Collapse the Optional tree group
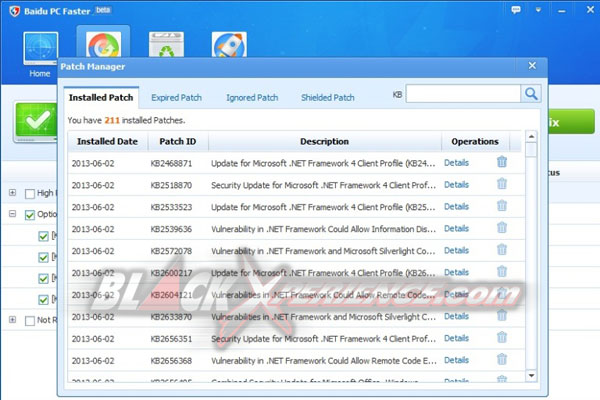Image resolution: width=600 pixels, height=400 pixels. (13, 214)
